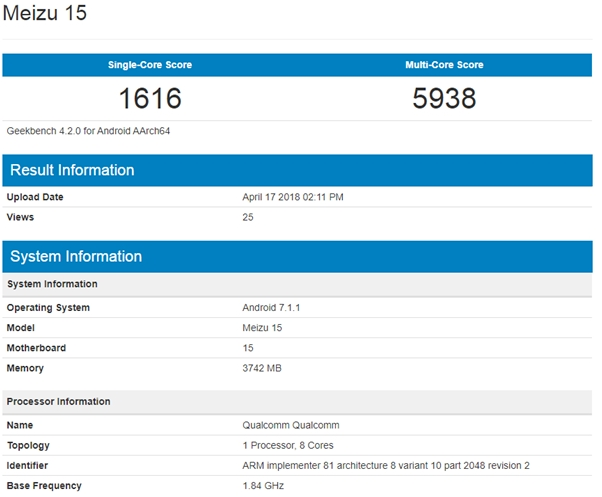Select the 'Upload Date' label
The image size is (602, 497).
35,197
